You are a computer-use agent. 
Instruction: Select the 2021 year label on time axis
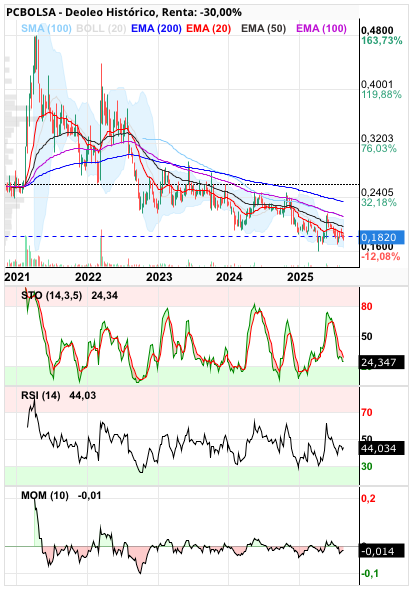coord(17,277)
